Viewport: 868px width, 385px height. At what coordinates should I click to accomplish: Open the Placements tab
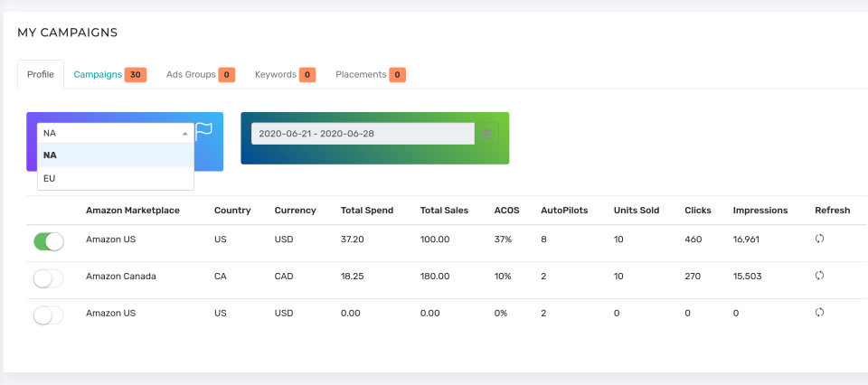[x=361, y=74]
